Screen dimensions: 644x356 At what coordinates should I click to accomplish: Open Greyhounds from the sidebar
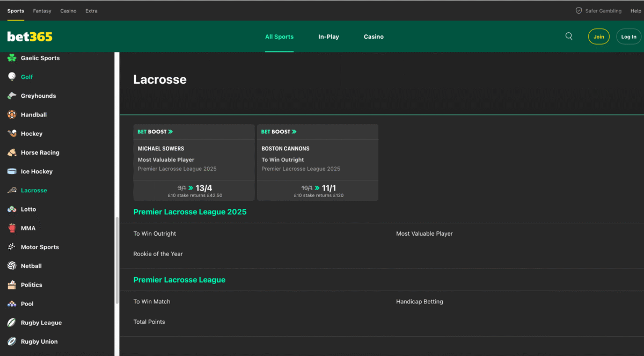point(39,96)
